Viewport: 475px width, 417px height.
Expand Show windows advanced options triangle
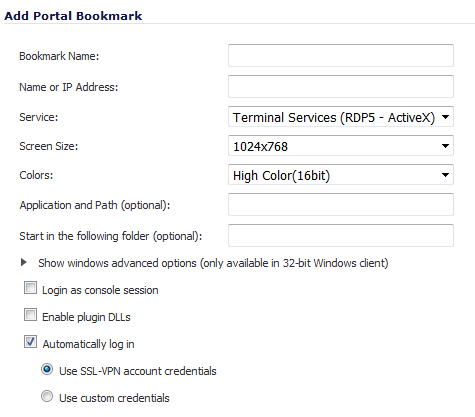point(23,262)
